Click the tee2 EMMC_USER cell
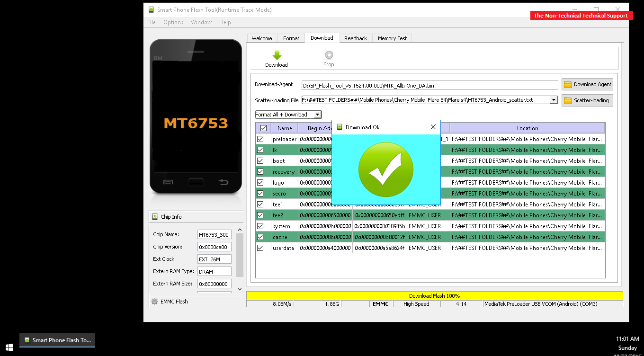Viewport: 644px width, 356px height. pyautogui.click(x=429, y=215)
